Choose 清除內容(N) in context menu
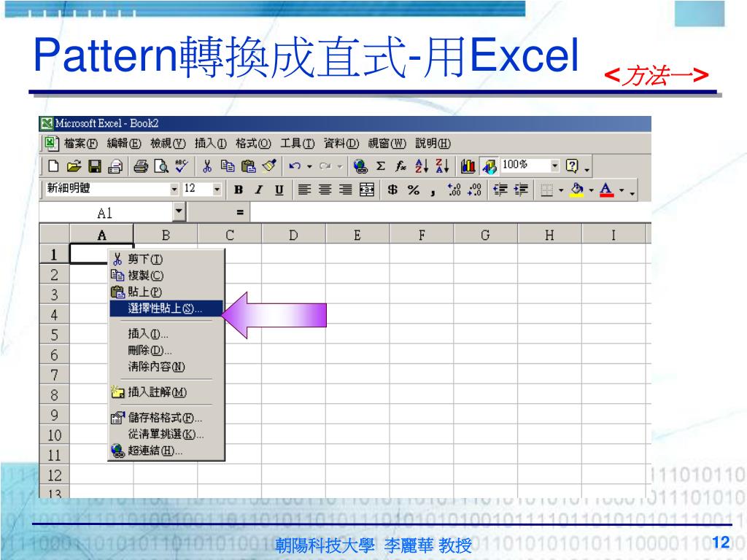The height and width of the screenshot is (560, 747). click(166, 366)
